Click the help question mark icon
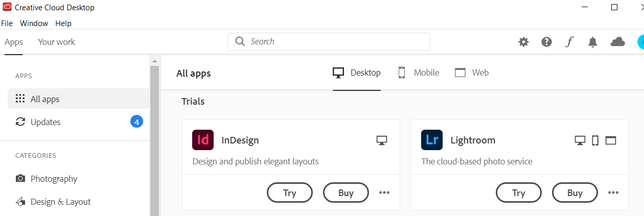The width and height of the screenshot is (644, 216). [546, 42]
